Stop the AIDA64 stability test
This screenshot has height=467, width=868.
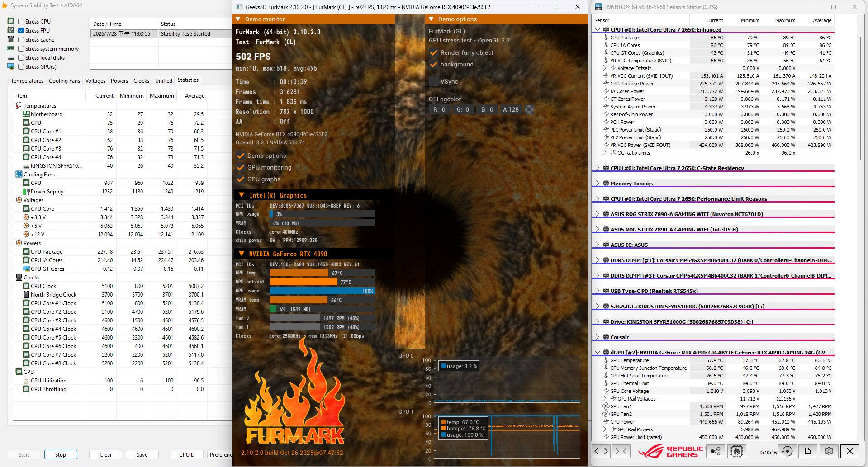pyautogui.click(x=61, y=455)
